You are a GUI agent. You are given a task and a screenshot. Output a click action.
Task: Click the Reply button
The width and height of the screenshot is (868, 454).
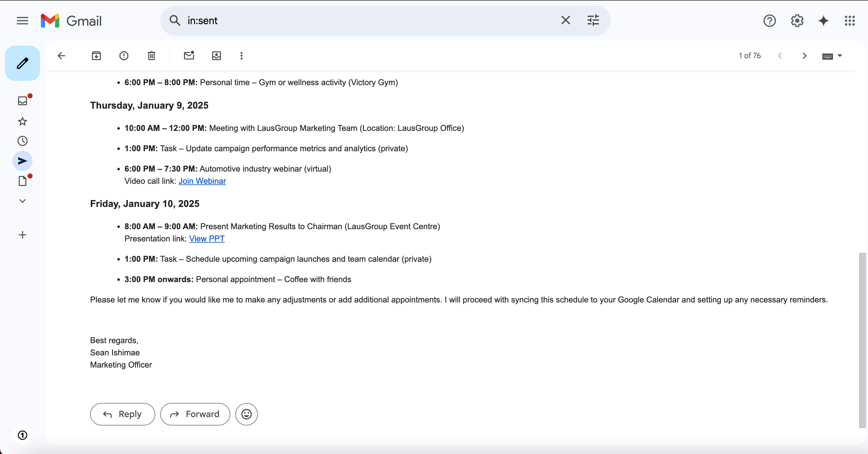click(x=122, y=414)
